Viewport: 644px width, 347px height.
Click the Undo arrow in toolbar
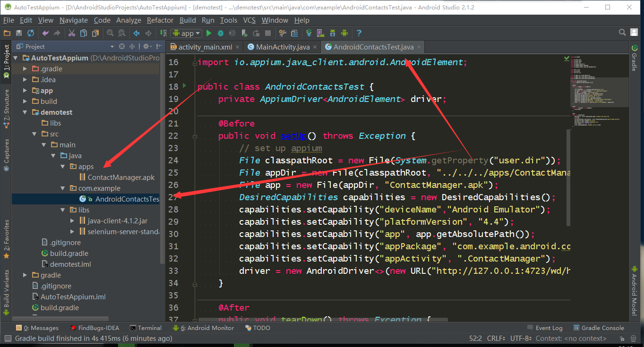point(45,33)
